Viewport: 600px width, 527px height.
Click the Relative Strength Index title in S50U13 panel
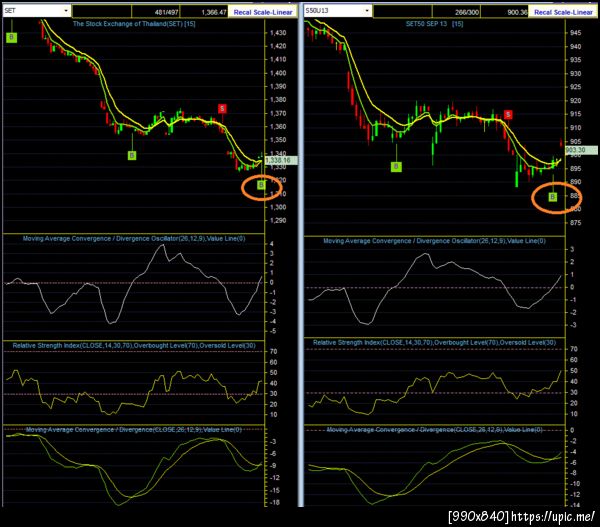pos(434,343)
